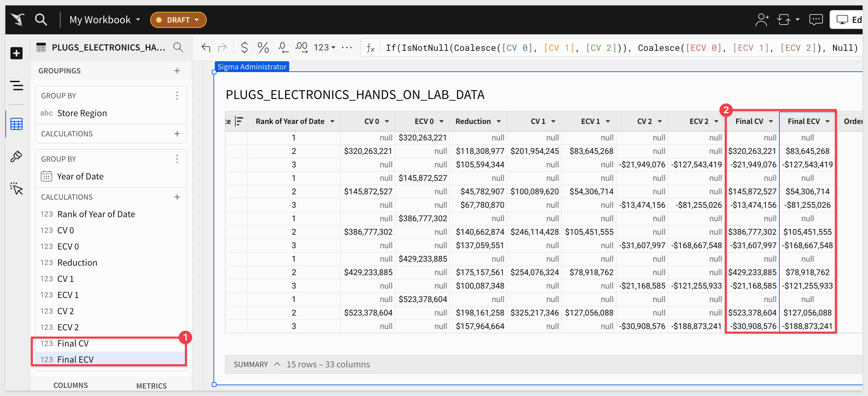The image size is (868, 396).
Task: Open Store Region group options menu
Action: pos(177,96)
